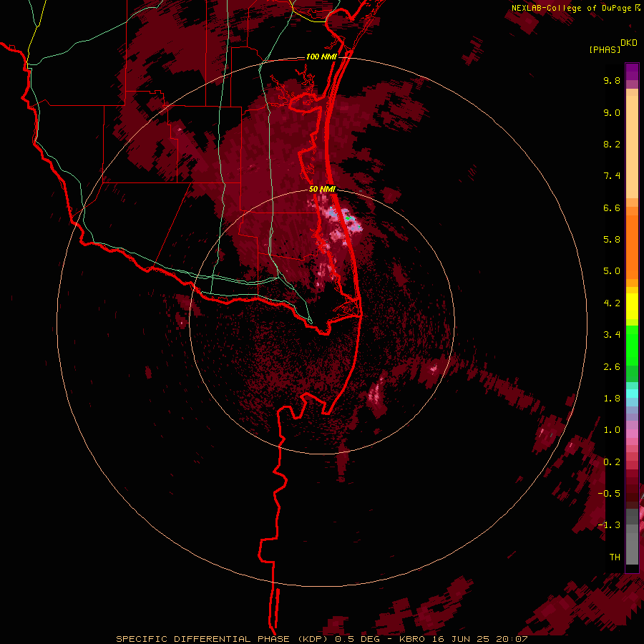This screenshot has height=644, width=644.
Task: Click the NEXLAB-College of DuPage label
Action: (571, 8)
